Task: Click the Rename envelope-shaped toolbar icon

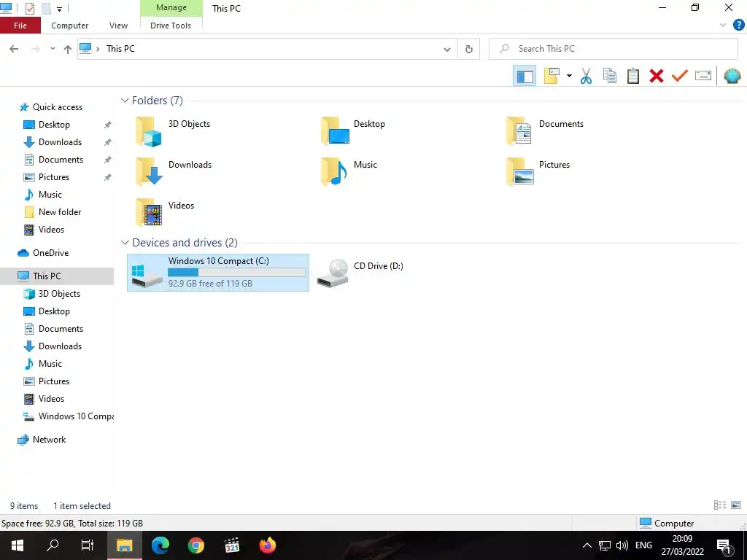Action: 703,76
